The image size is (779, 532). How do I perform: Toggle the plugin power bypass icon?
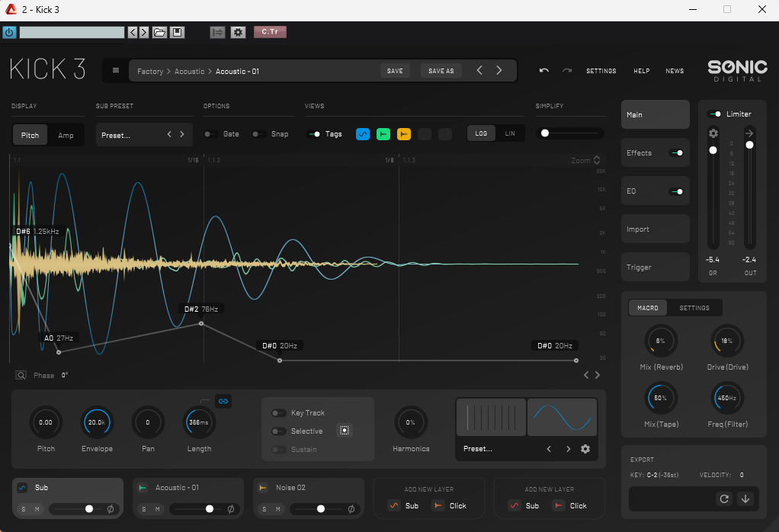(9, 32)
